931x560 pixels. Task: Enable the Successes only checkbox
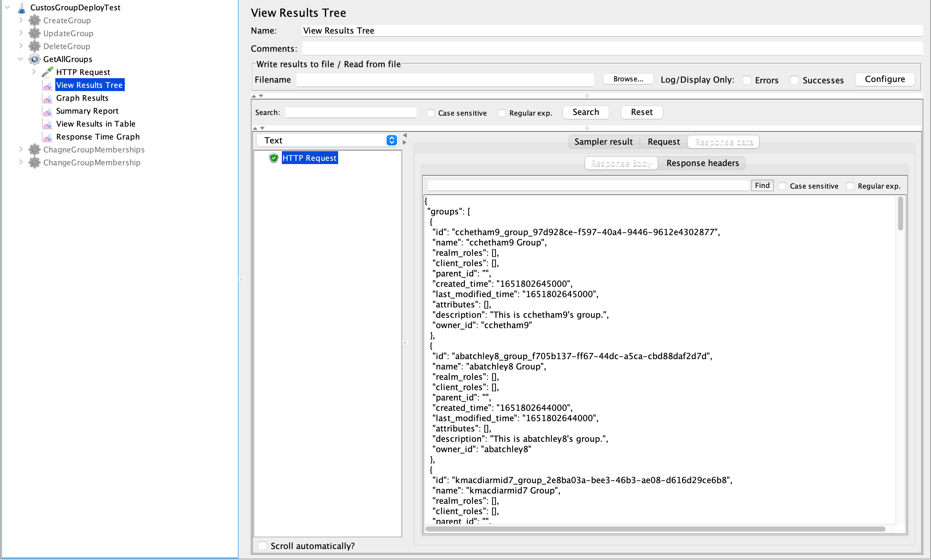click(x=794, y=80)
